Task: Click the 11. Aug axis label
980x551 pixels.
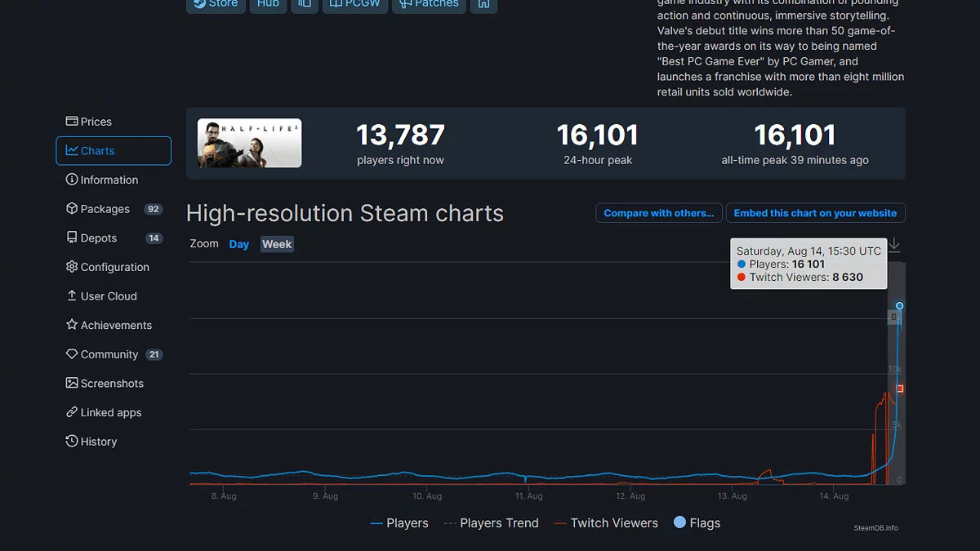Action: [x=528, y=496]
